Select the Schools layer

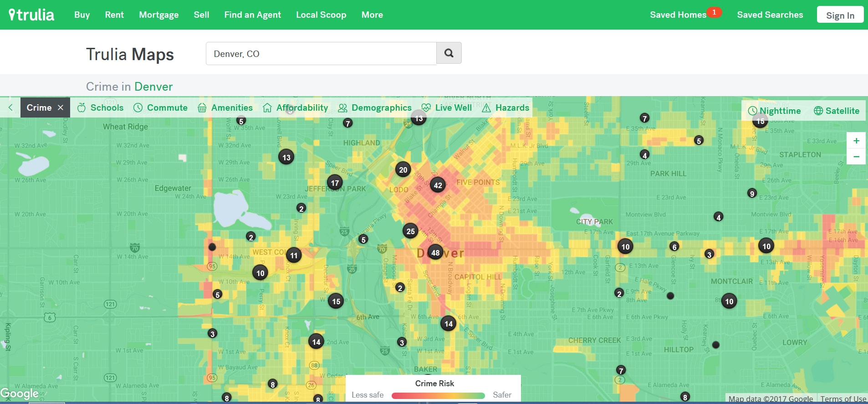click(100, 107)
